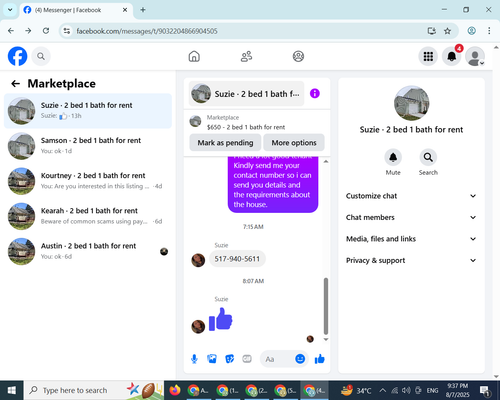The image size is (500, 400).
Task: Click the chat messages scrollbar thumb
Action: 326,306
